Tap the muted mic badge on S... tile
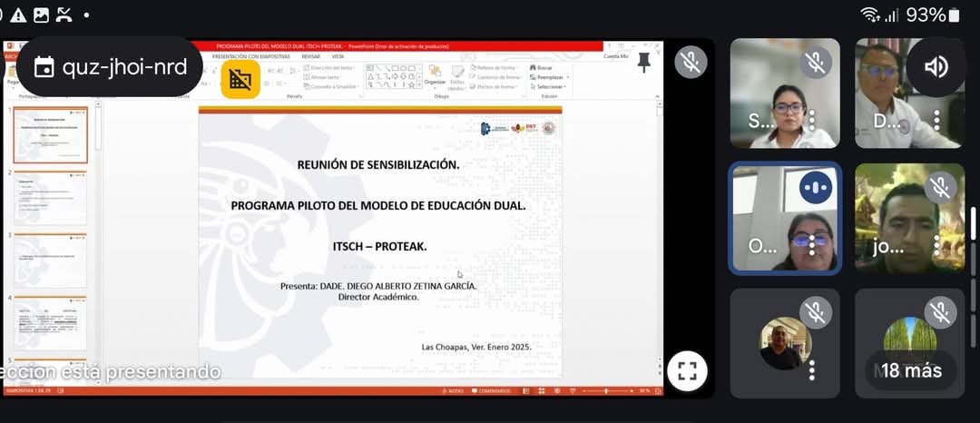This screenshot has height=423, width=980. point(816,63)
